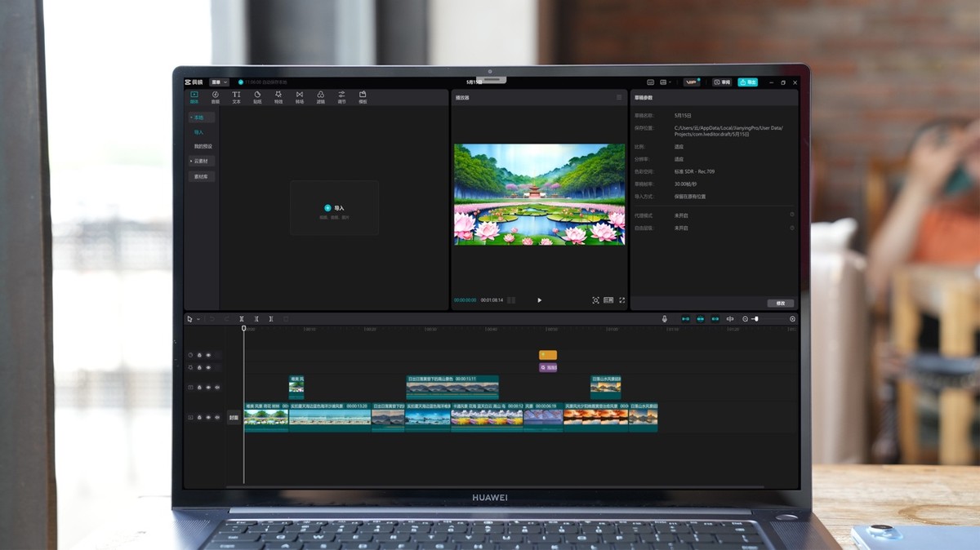Viewport: 980px width, 550px height.
Task: Open the 文本 (Text) panel
Action: 235,97
